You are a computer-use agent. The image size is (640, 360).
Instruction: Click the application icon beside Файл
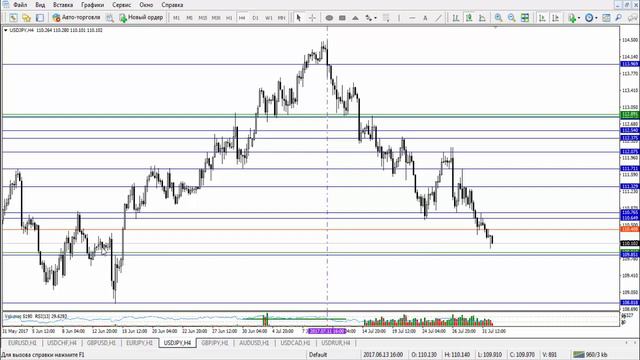pyautogui.click(x=5, y=4)
